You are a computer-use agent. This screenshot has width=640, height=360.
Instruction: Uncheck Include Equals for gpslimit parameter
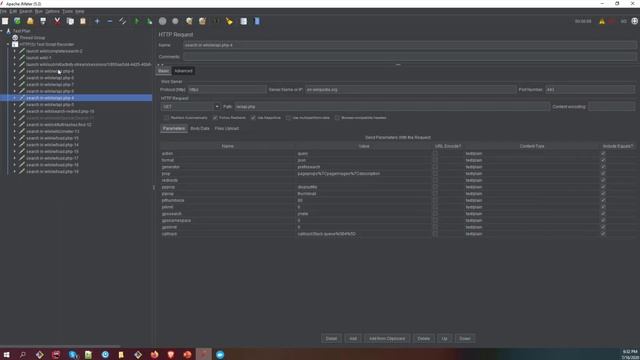(x=603, y=227)
